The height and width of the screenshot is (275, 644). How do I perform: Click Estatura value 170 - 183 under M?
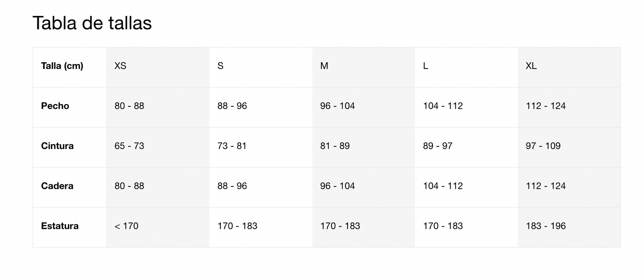click(340, 226)
